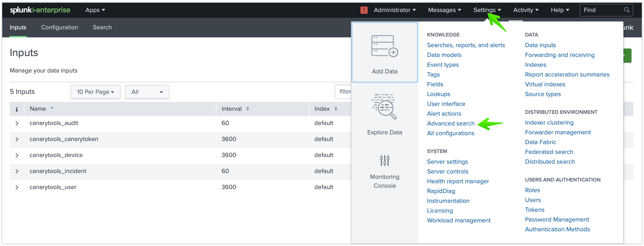The height and width of the screenshot is (246, 644).
Task: Open the Fields link
Action: pos(435,84)
